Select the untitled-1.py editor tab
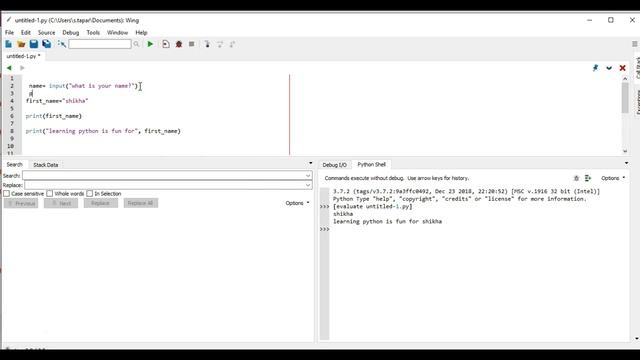Viewport: 640px width, 360px height. pyautogui.click(x=23, y=56)
